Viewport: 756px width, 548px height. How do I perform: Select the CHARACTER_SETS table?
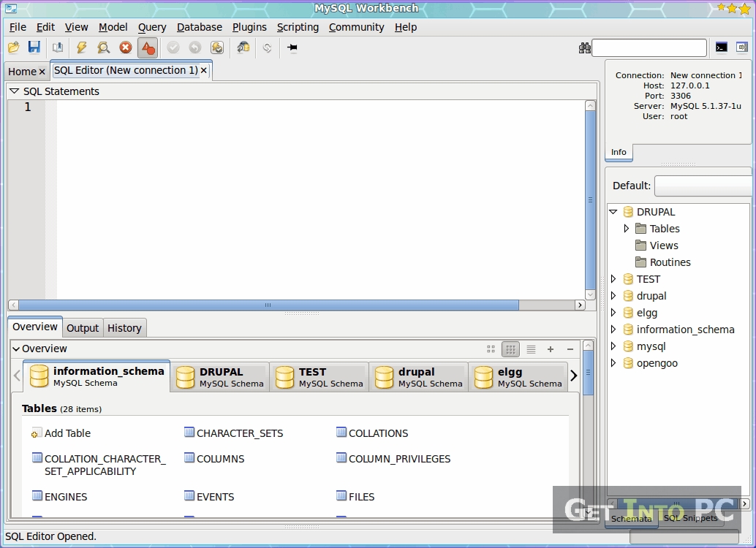pos(234,433)
